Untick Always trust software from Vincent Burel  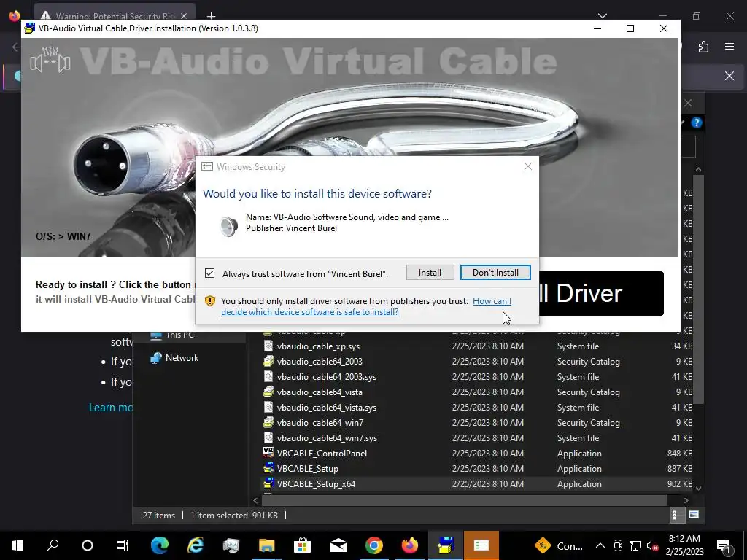(x=209, y=273)
